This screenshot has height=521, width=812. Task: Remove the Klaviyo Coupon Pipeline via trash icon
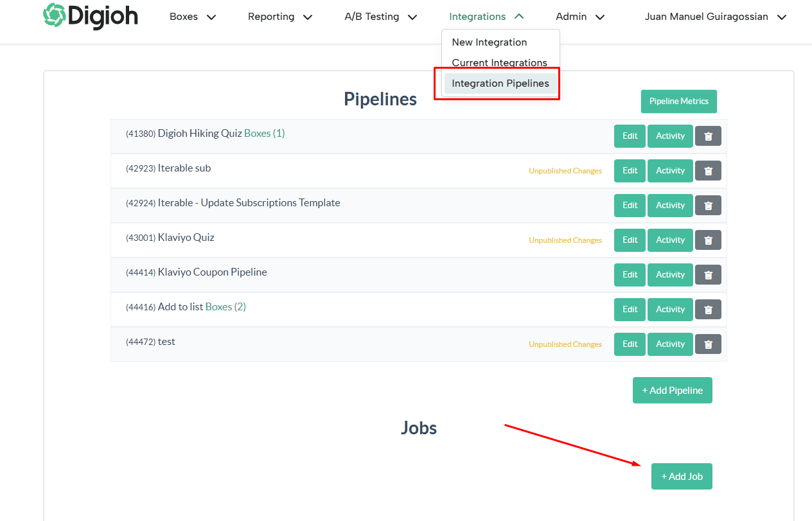pyautogui.click(x=708, y=274)
